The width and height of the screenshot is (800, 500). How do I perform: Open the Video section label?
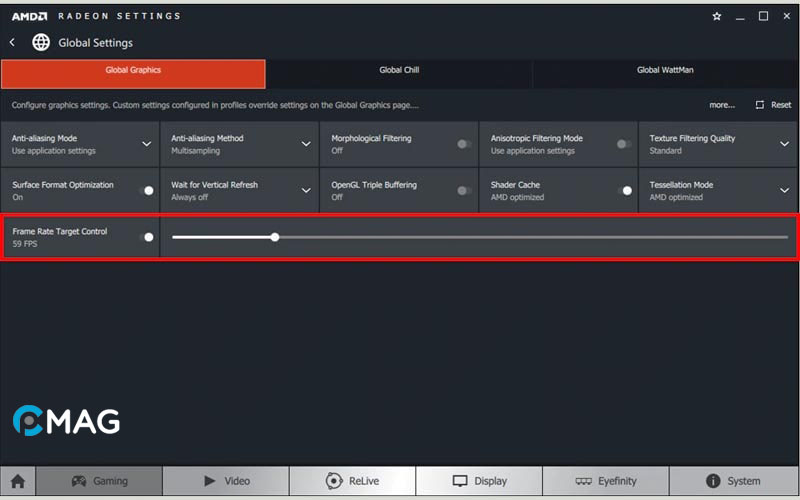(237, 481)
